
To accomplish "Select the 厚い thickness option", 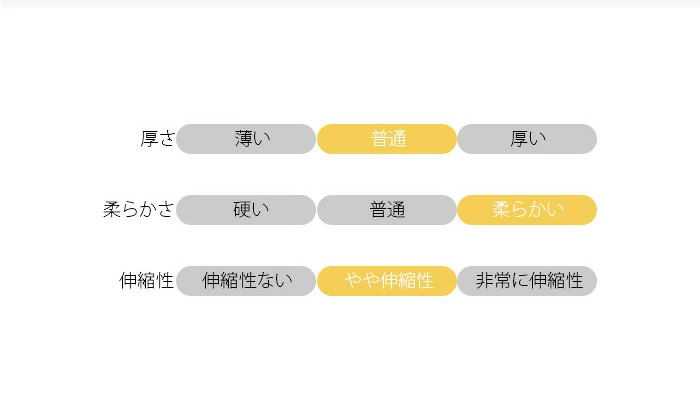I will [x=527, y=139].
